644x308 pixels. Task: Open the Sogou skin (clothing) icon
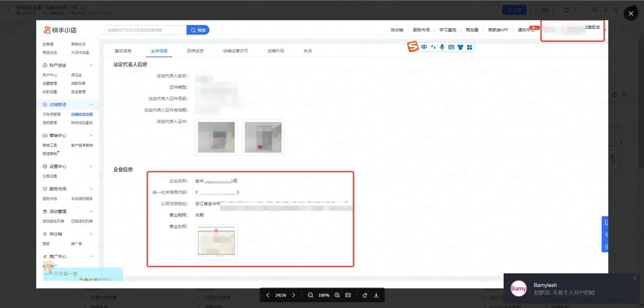(x=460, y=47)
